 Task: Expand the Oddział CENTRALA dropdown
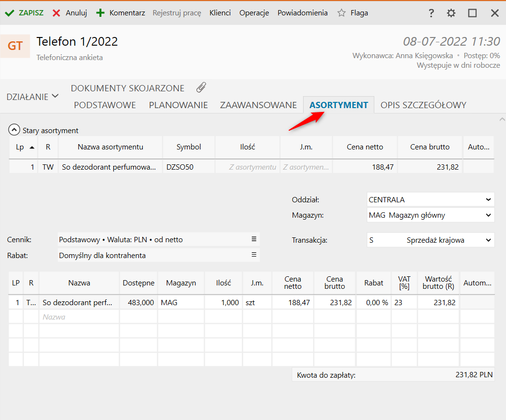coord(488,199)
